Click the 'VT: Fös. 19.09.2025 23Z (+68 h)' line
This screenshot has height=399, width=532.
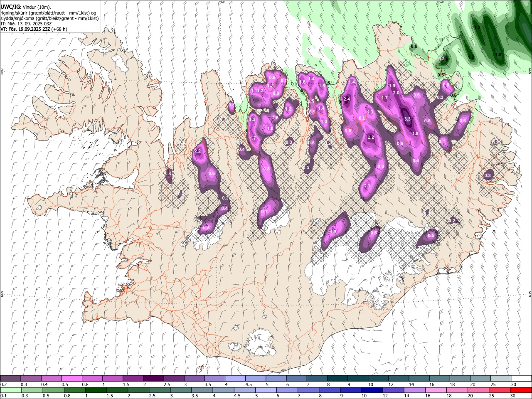point(34,29)
